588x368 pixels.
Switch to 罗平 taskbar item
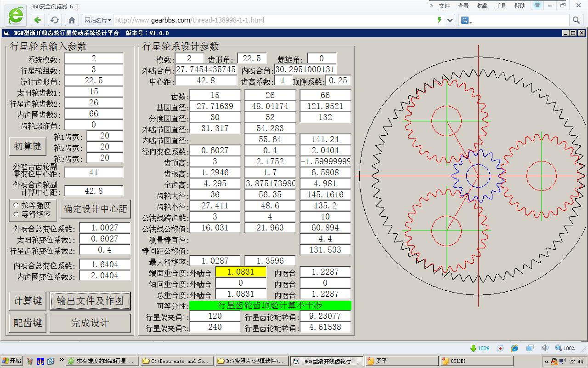[x=402, y=361]
